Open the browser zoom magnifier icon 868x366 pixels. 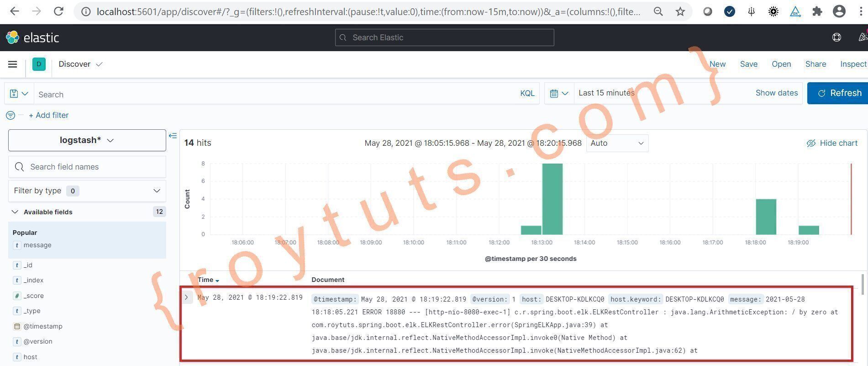coord(658,11)
